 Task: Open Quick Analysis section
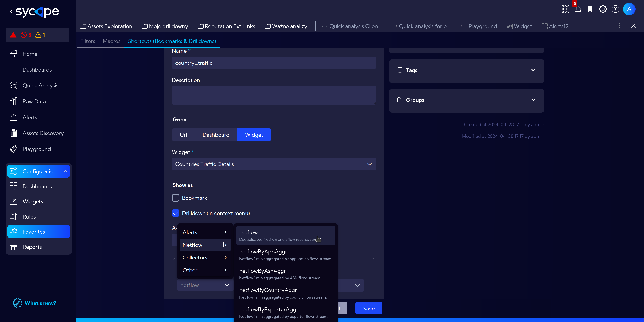(x=40, y=86)
